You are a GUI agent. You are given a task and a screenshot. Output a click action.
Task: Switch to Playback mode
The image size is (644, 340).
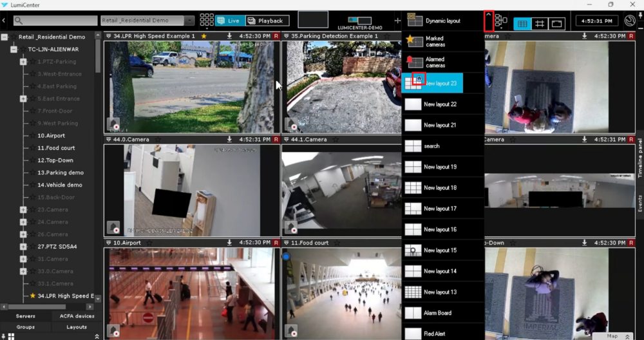pos(267,21)
